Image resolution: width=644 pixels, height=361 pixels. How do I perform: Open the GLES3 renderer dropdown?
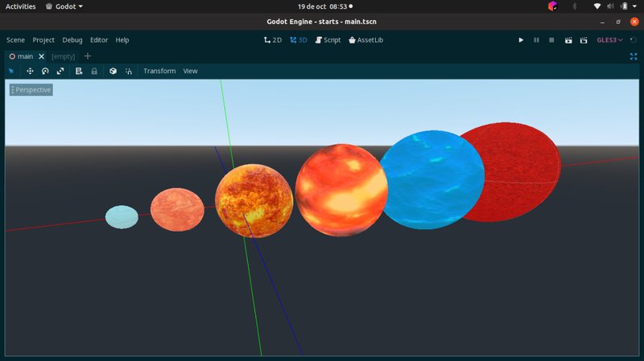pyautogui.click(x=609, y=39)
